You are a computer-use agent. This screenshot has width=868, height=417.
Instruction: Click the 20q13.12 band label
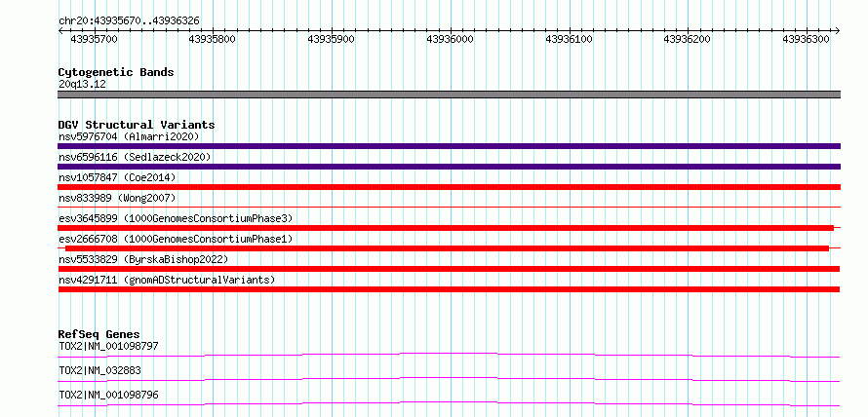(82, 85)
